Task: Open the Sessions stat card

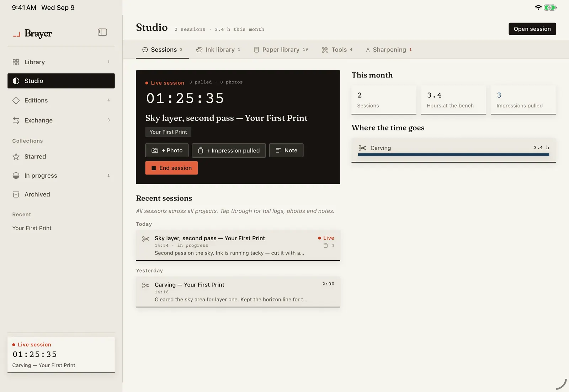Action: coord(384,100)
